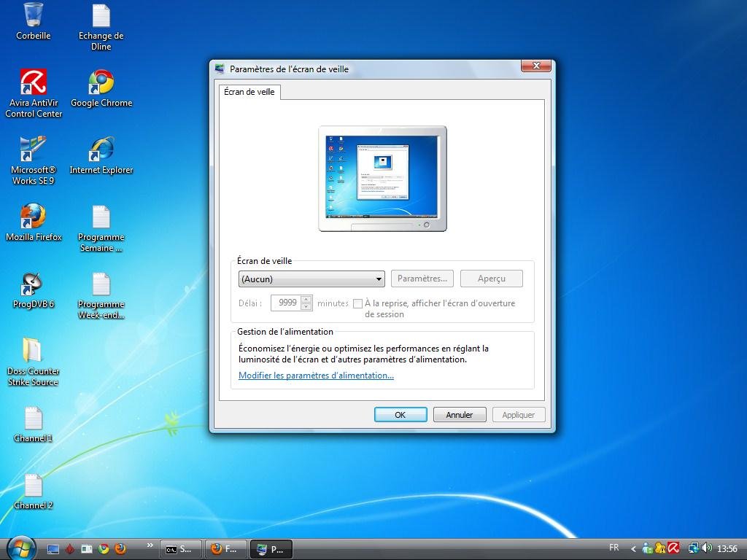Switch to the Firefox taskbar window button
747x560 pixels.
[x=223, y=549]
